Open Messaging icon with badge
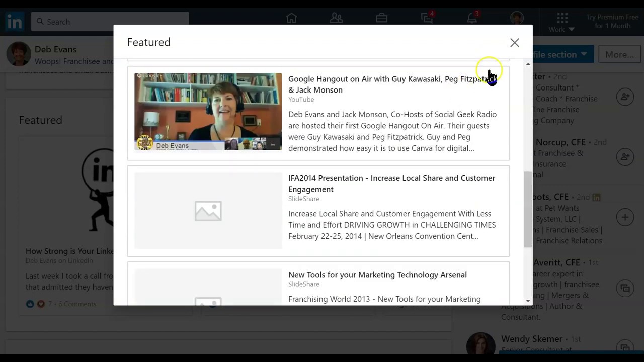Image resolution: width=644 pixels, height=362 pixels. click(x=427, y=19)
